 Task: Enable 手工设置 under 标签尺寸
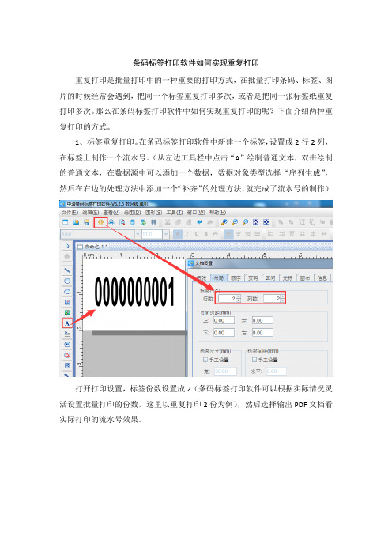pyautogui.click(x=216, y=360)
